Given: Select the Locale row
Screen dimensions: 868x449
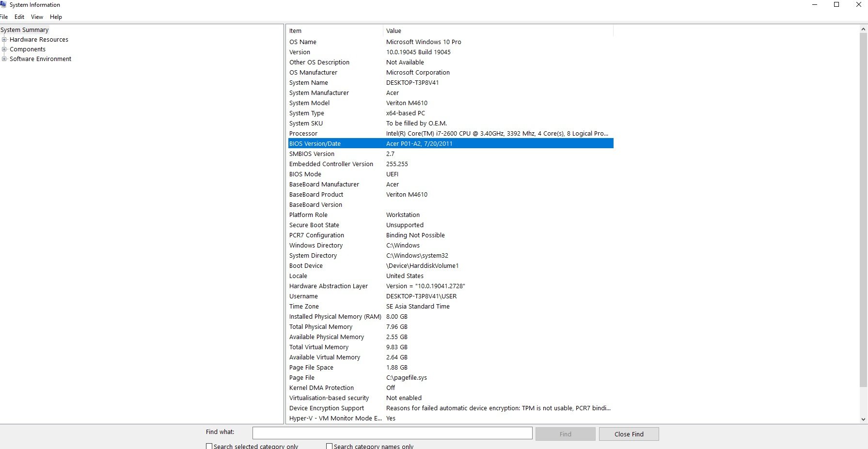Looking at the screenshot, I should (x=451, y=276).
